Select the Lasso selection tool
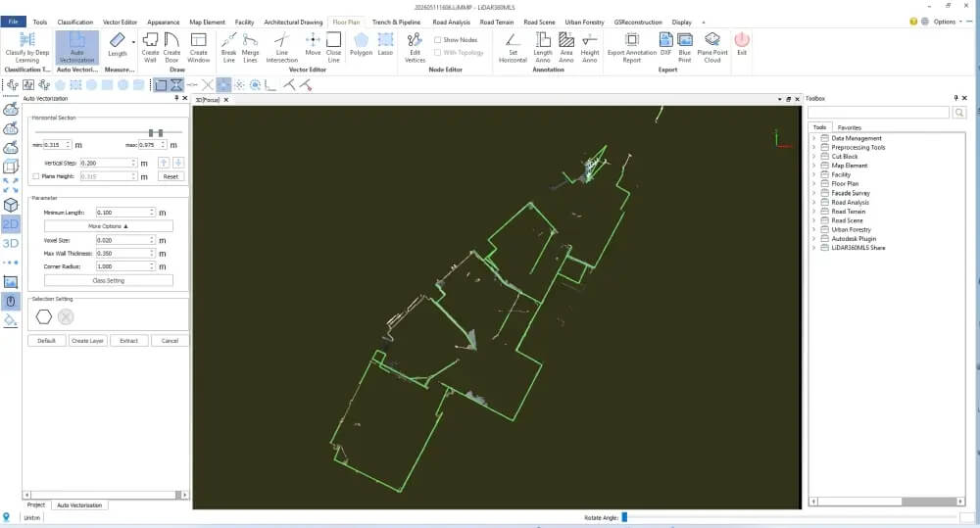Image resolution: width=980 pixels, height=528 pixels. 385,44
